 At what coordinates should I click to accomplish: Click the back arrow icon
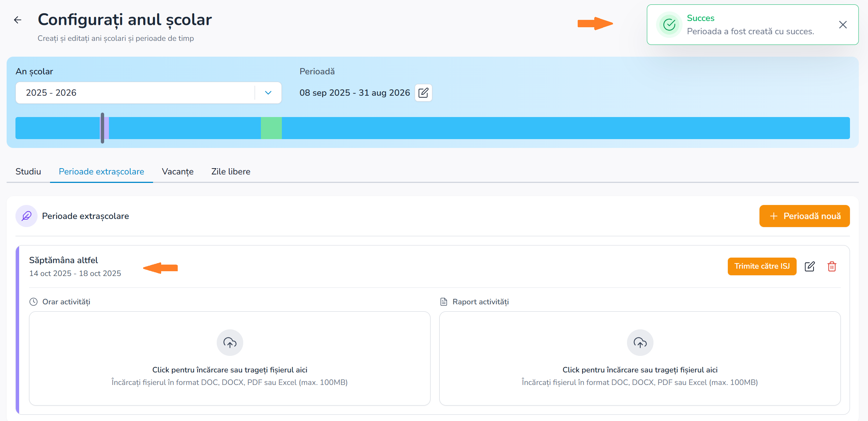(18, 20)
